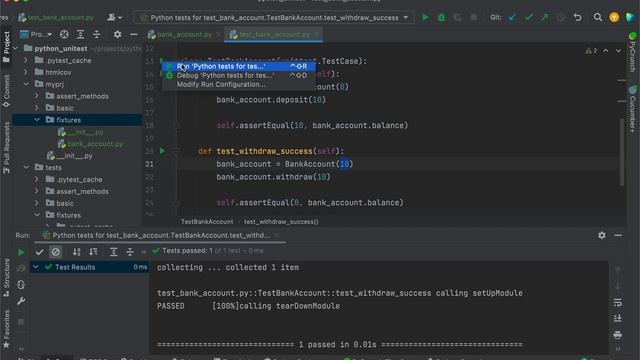This screenshot has width=640, height=360.
Task: Open Project panel gear options
Action: (x=118, y=34)
